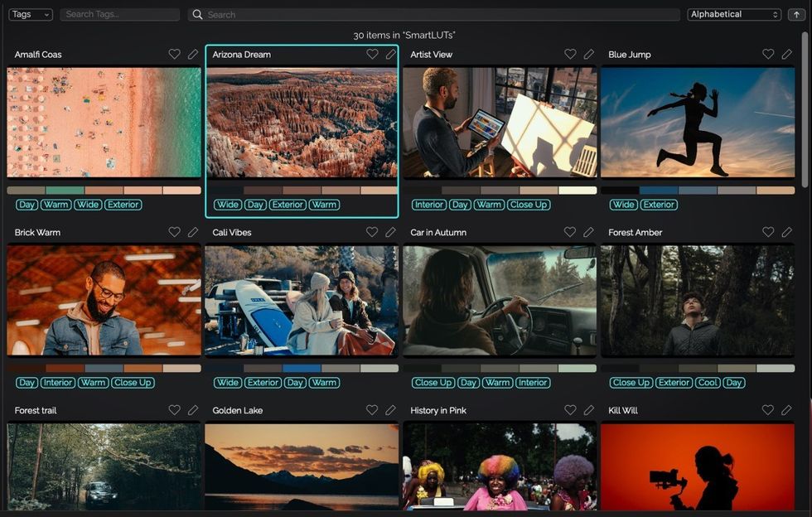Click the cream swatch in Artist View palette
Viewport: 812px width, 517px height.
pyautogui.click(x=578, y=190)
